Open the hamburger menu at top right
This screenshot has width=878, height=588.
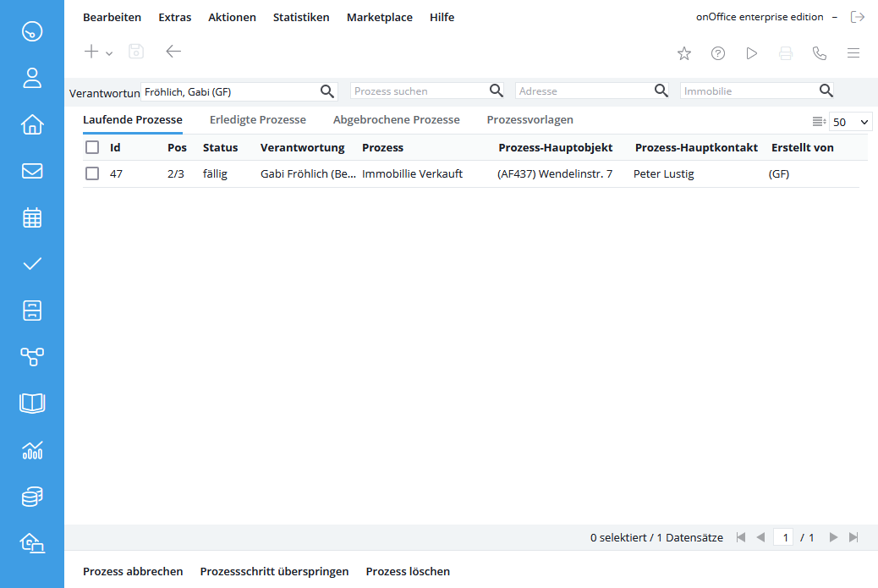[x=853, y=53]
